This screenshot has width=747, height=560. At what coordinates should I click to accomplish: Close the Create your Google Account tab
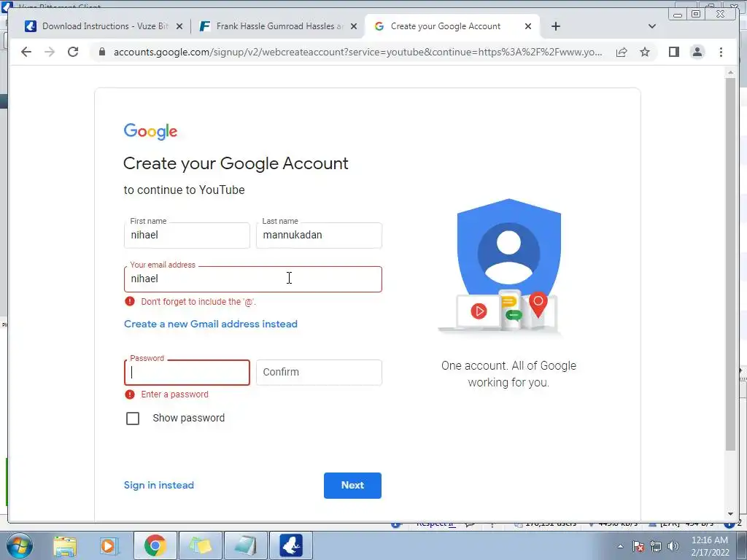[528, 26]
